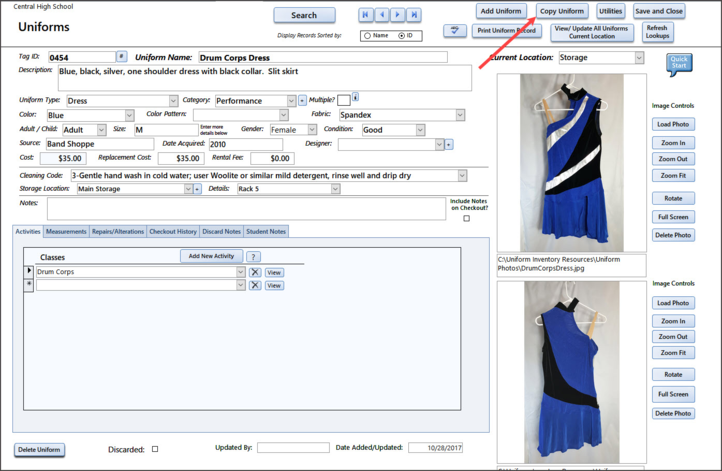Image resolution: width=722 pixels, height=471 pixels.
Task: Jump to the next record arrow
Action: [x=398, y=15]
